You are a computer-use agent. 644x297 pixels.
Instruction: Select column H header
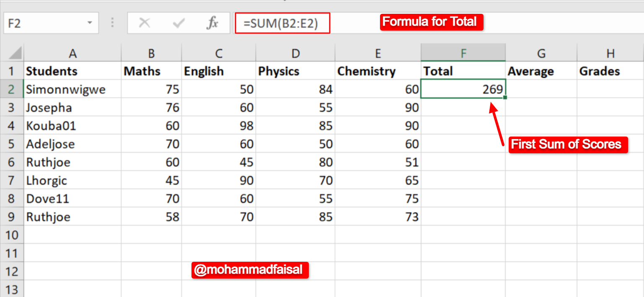coord(610,53)
